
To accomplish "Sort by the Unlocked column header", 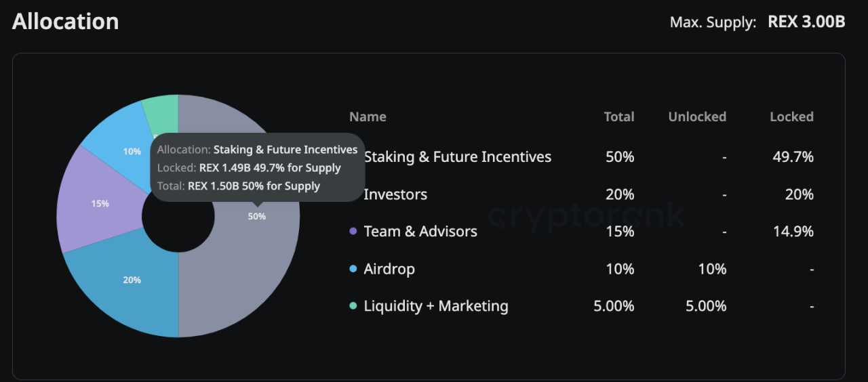I will coord(697,116).
